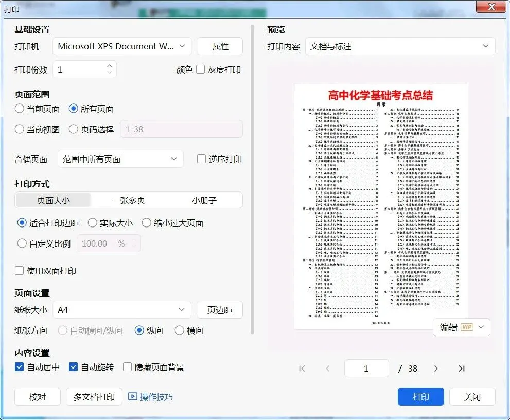Select 自定义比例 option

[22, 243]
